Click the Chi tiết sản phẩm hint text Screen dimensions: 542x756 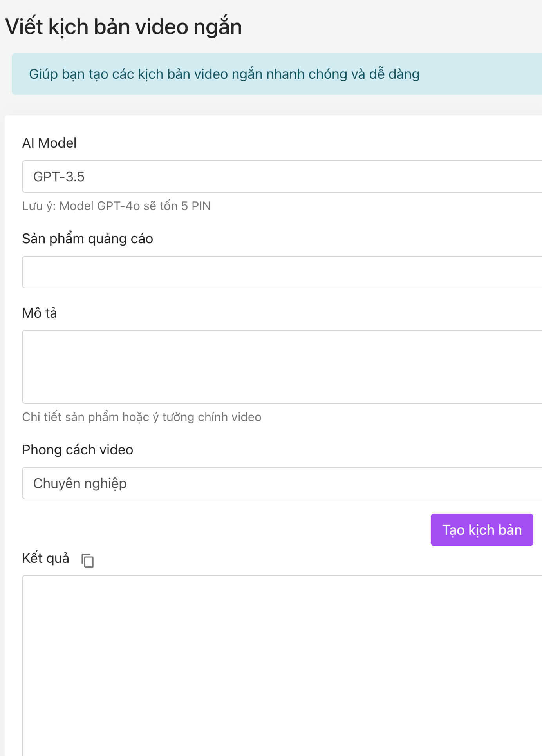[141, 417]
